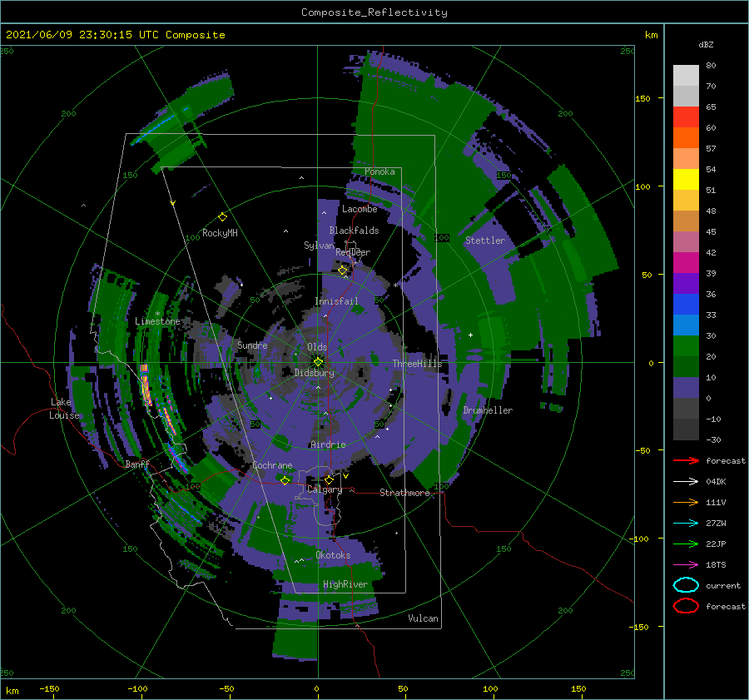Click the darkest -10 to -30 dBZ swatch

[x=686, y=429]
